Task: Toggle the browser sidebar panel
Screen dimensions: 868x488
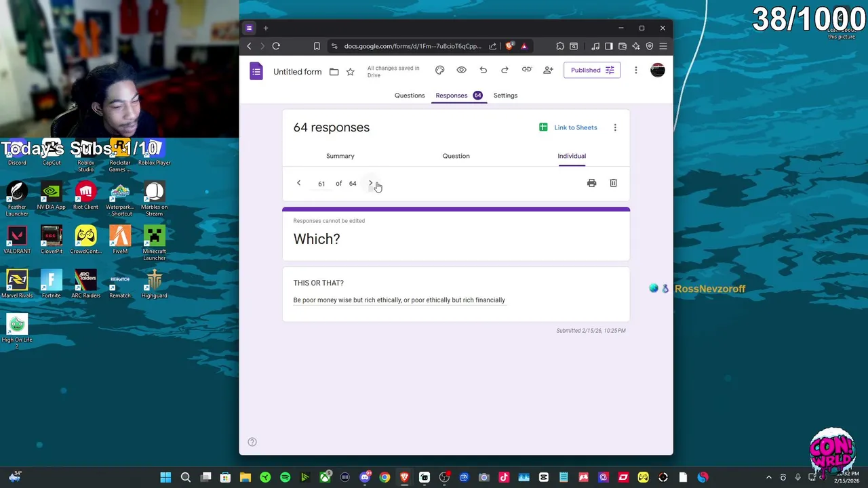Action: point(608,46)
